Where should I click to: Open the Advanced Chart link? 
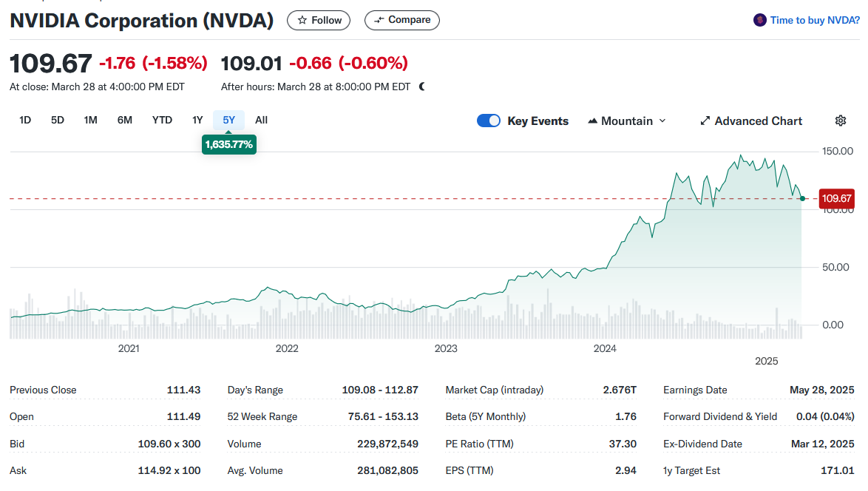pyautogui.click(x=751, y=121)
